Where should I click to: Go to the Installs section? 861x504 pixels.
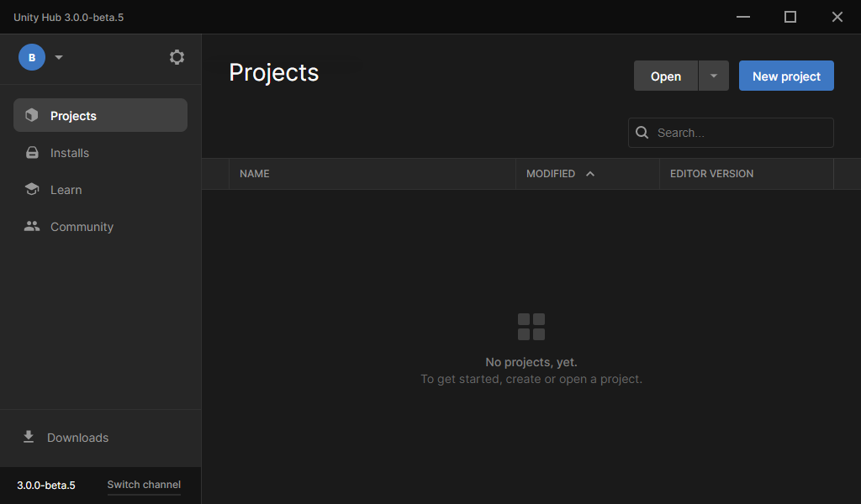tap(101, 153)
